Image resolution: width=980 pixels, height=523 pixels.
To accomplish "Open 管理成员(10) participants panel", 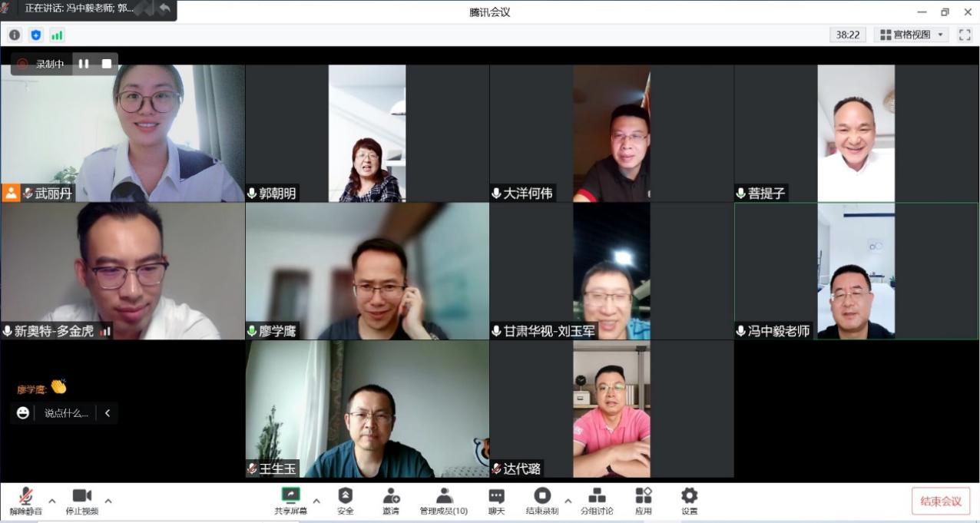I will pyautogui.click(x=443, y=501).
